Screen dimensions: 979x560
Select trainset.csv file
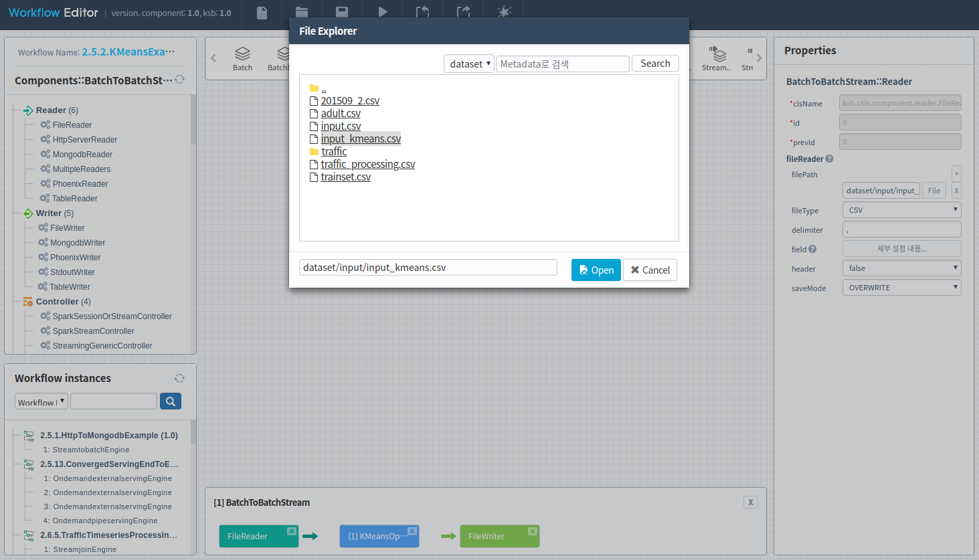345,177
